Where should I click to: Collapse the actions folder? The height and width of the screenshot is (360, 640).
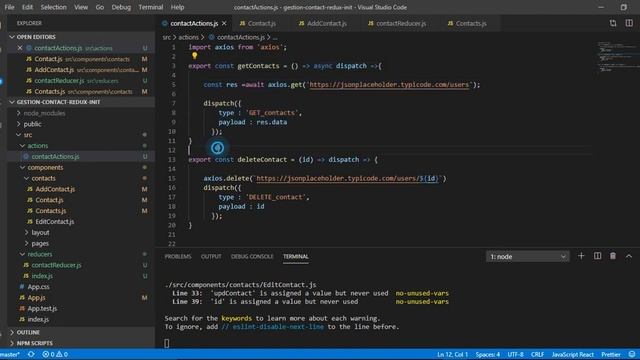pyautogui.click(x=38, y=146)
